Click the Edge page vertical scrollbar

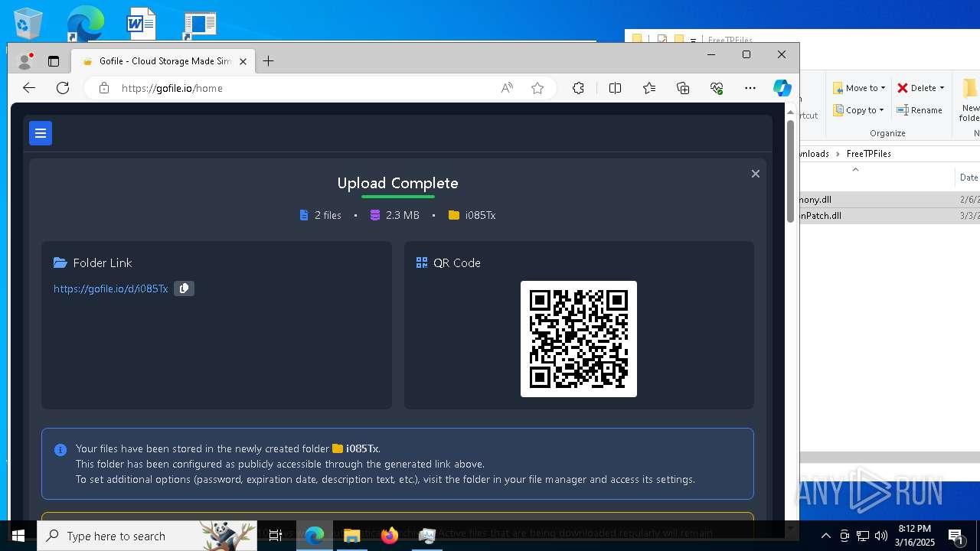791,171
